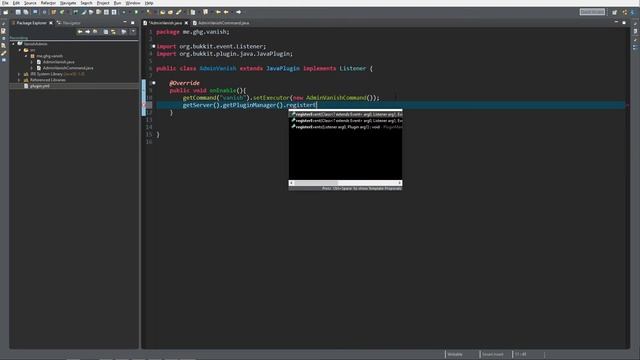Expand the JRE System Library node
640x360 pixels.
pyautogui.click(x=20, y=74)
